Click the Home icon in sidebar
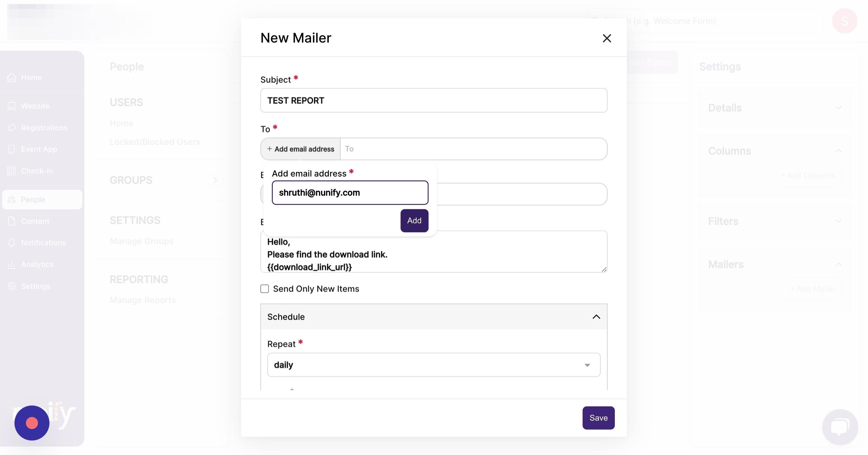868x455 pixels. pos(11,77)
